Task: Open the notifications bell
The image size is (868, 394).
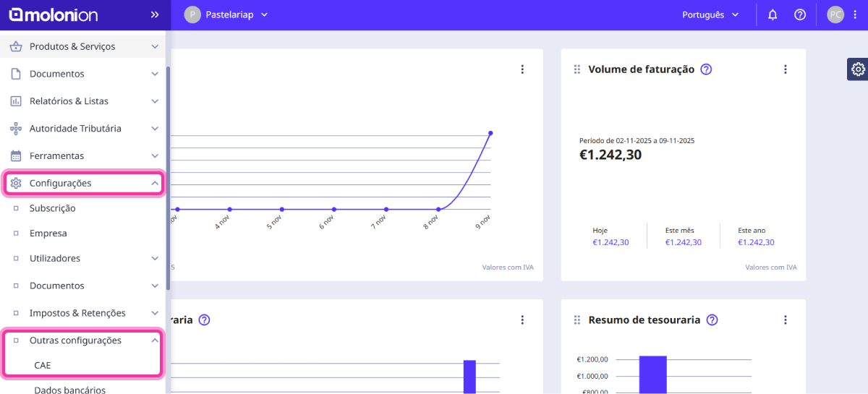Action: point(773,14)
